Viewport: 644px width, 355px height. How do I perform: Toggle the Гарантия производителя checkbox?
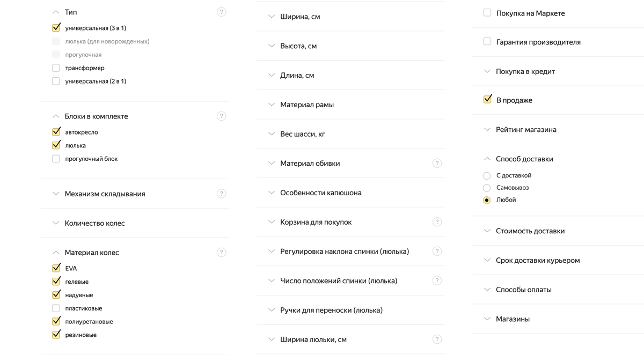(487, 41)
